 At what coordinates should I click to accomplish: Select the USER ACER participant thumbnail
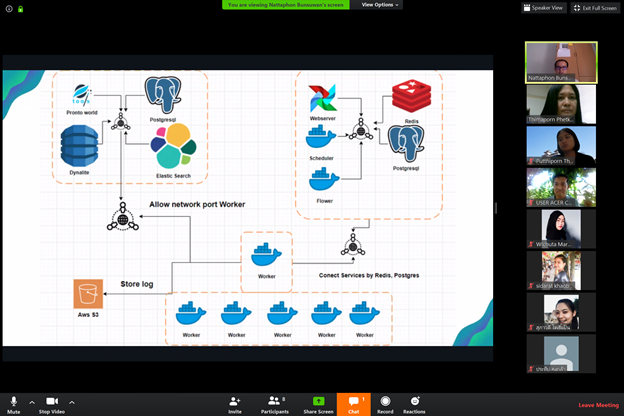coord(561,186)
